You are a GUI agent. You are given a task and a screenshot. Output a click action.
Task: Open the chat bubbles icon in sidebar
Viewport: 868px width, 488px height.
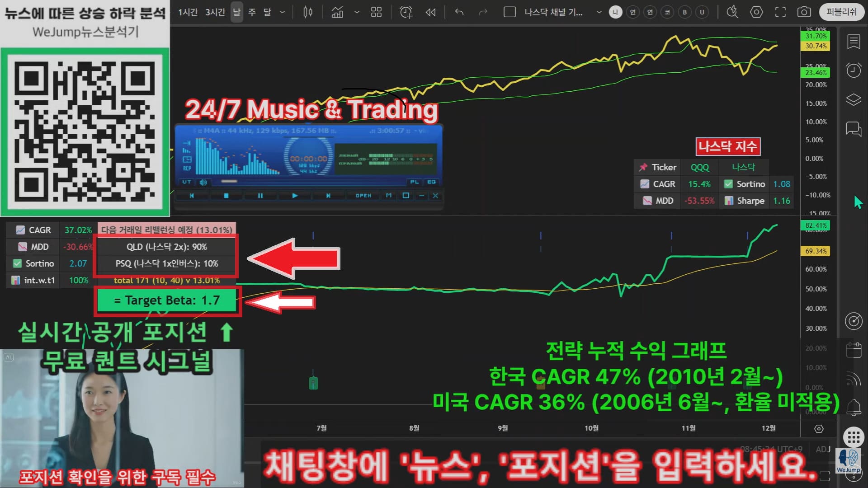854,129
